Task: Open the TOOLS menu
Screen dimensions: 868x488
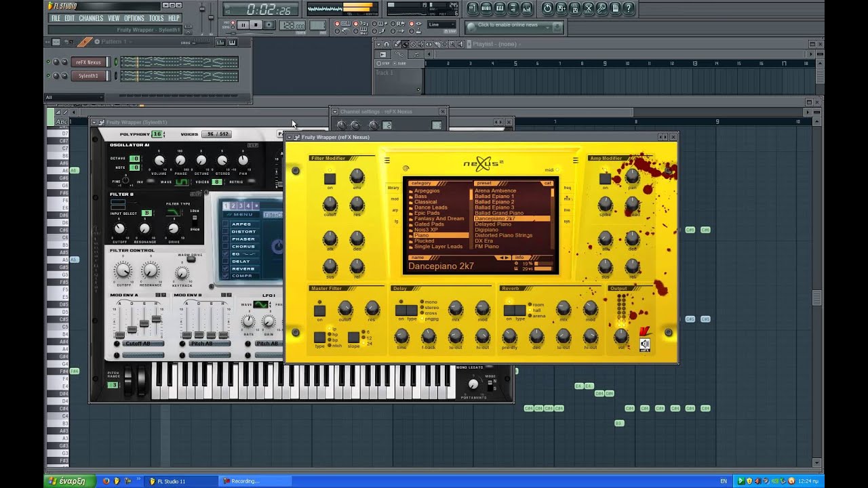Action: pos(156,18)
